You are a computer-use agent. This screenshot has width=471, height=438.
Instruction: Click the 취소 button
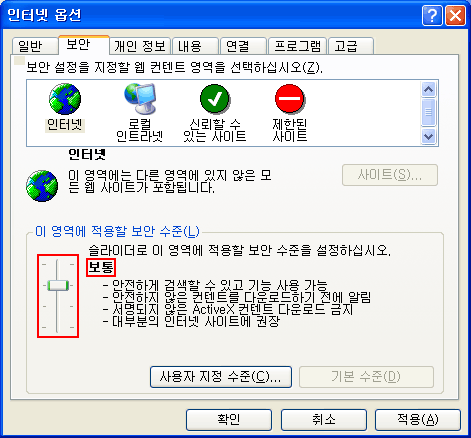click(324, 420)
